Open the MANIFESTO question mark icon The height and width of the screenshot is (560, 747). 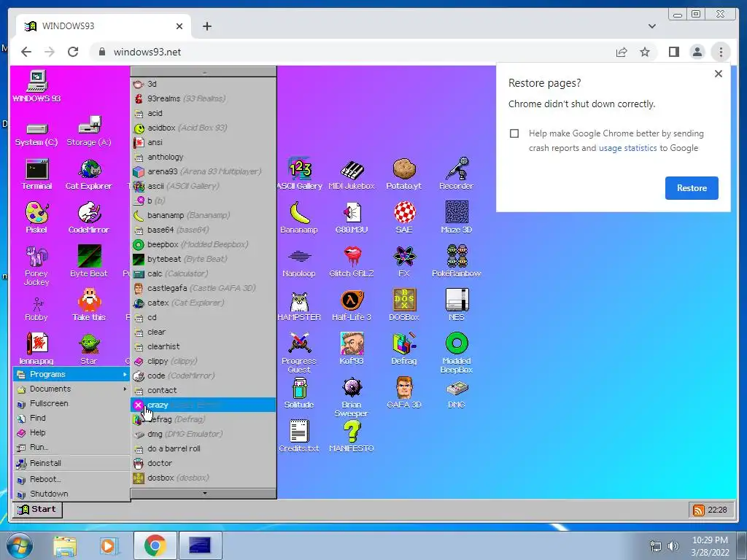[x=352, y=437]
